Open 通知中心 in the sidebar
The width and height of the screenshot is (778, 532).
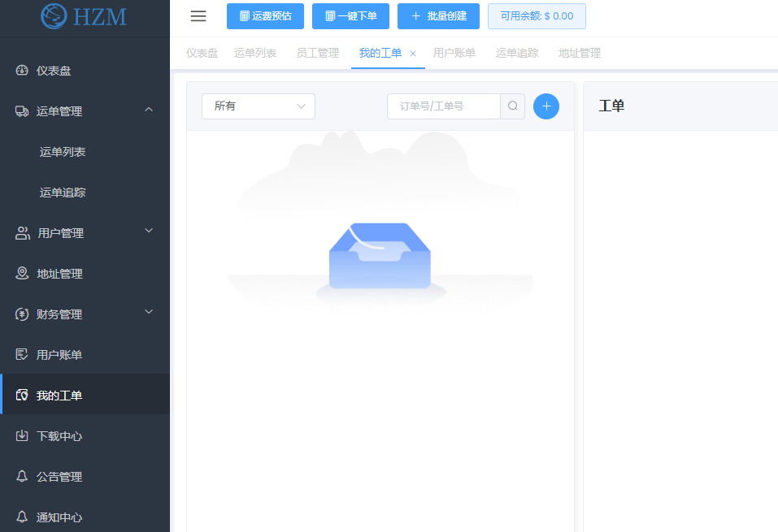click(x=59, y=517)
